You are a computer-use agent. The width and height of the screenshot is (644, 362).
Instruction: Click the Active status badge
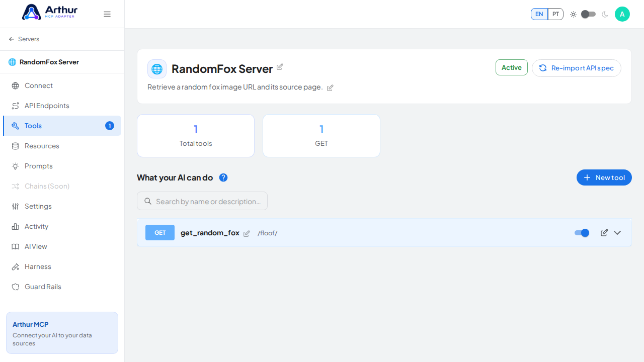pyautogui.click(x=512, y=67)
